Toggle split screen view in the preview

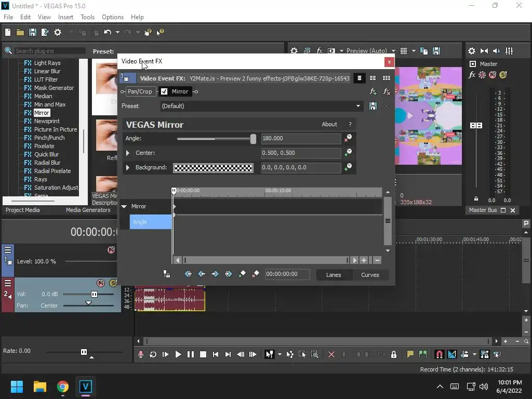331,51
